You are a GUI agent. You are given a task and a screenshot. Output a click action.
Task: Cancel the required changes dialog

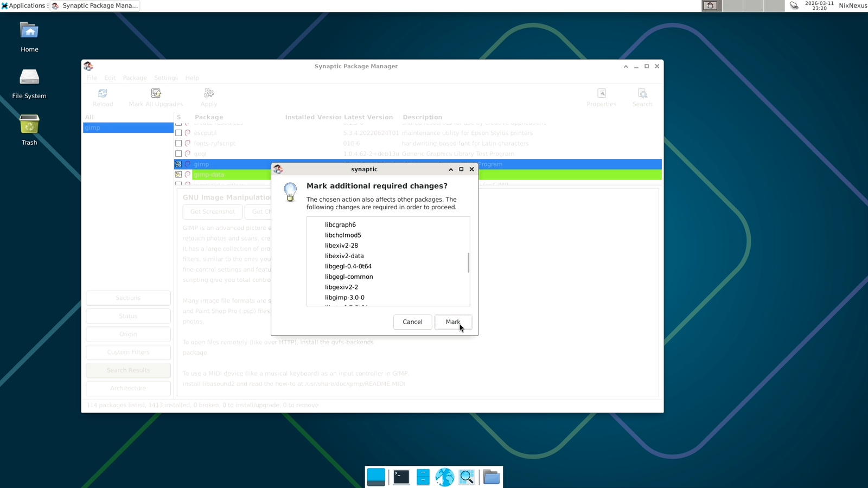pyautogui.click(x=412, y=322)
